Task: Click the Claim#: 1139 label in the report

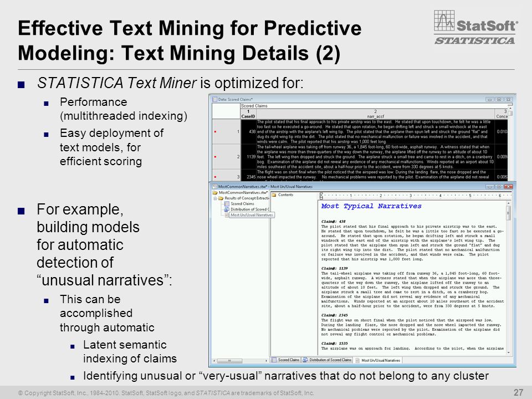Action: pyautogui.click(x=334, y=268)
